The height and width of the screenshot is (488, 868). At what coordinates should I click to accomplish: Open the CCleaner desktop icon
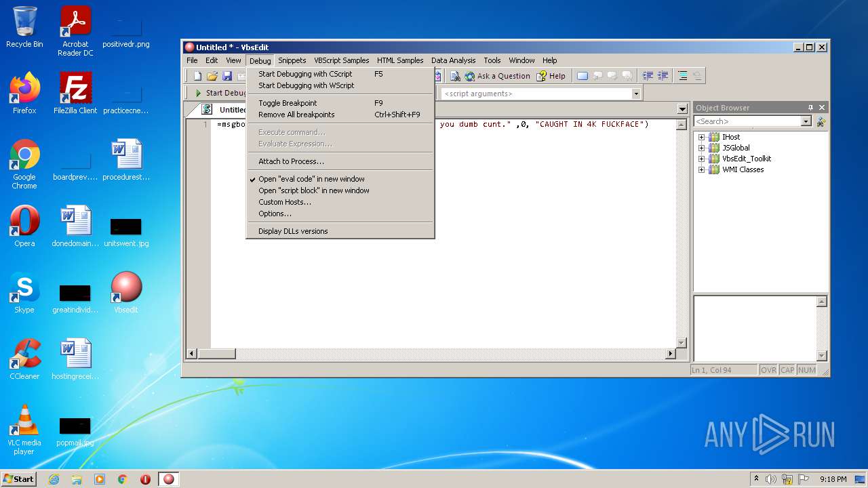(24, 359)
